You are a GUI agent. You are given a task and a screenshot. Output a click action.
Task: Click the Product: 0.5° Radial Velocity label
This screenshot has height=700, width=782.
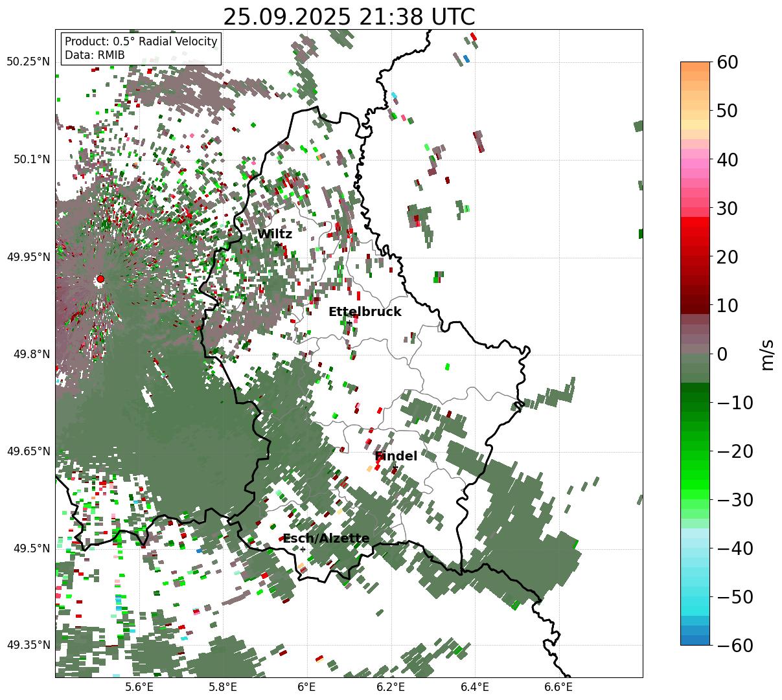[x=141, y=41]
